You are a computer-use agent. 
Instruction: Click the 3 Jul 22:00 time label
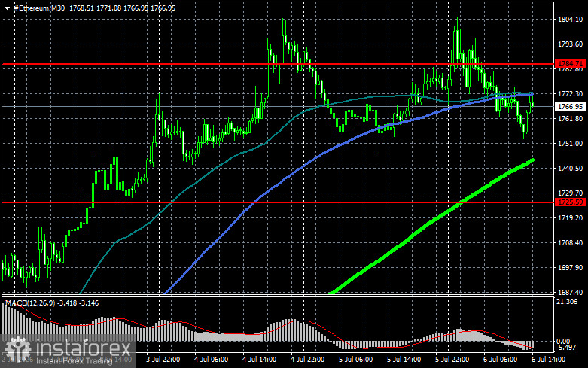pyautogui.click(x=163, y=360)
